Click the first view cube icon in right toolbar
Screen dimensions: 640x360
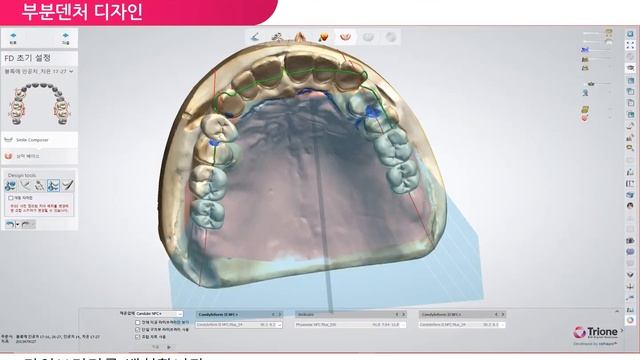click(630, 80)
